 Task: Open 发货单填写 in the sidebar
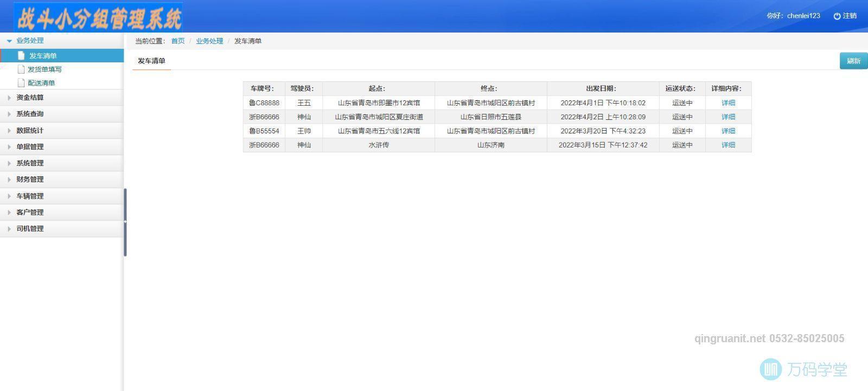tap(44, 69)
